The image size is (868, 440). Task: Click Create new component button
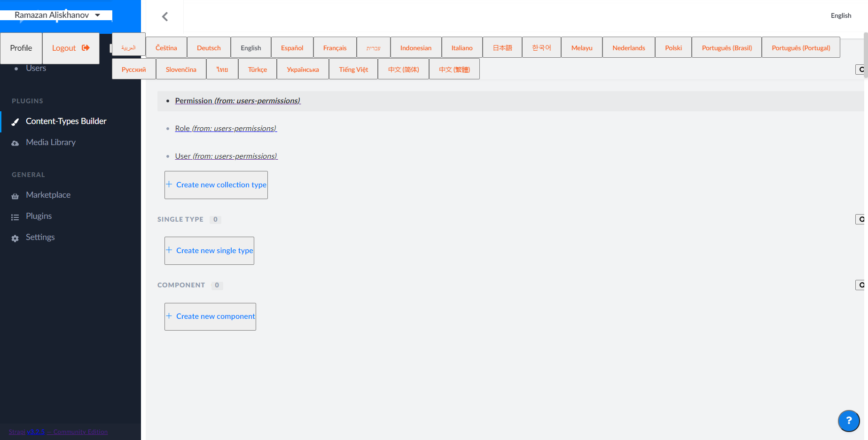tap(210, 316)
